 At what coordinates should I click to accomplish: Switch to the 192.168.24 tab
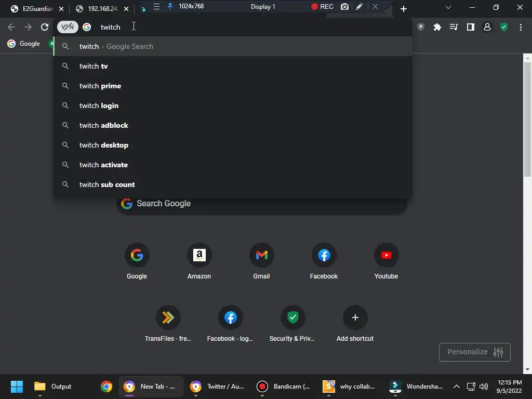click(x=98, y=9)
